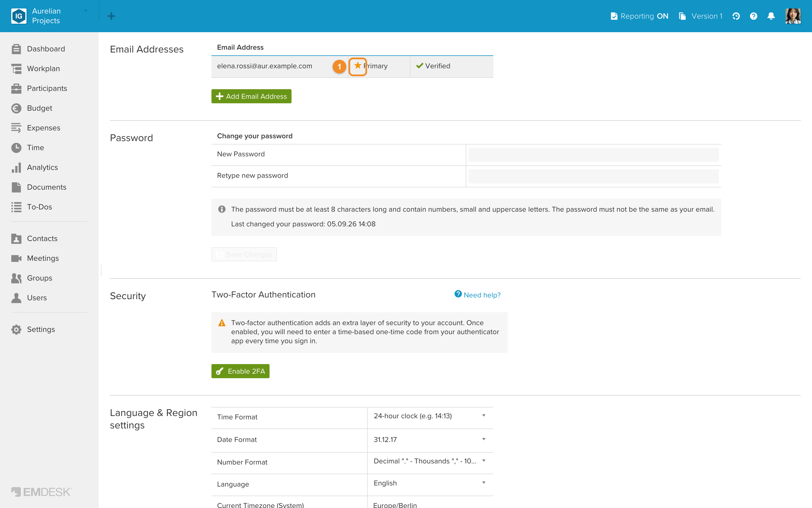Click the Enable 2FA button
The width and height of the screenshot is (812, 508).
coord(240,371)
